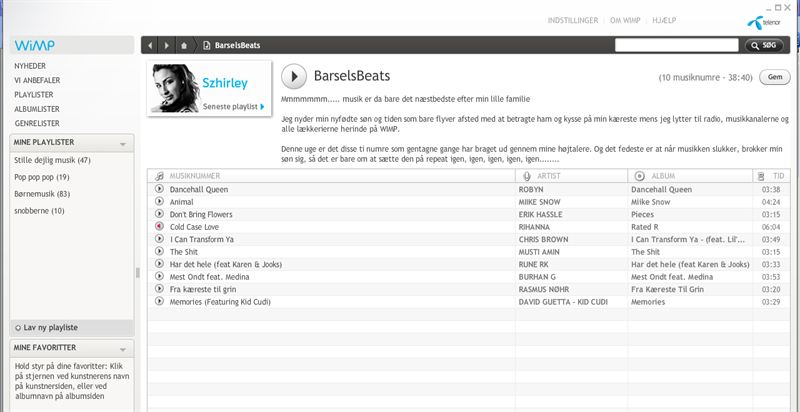Screen dimensions: 800x412
Task: Click the Gem button
Action: (773, 77)
